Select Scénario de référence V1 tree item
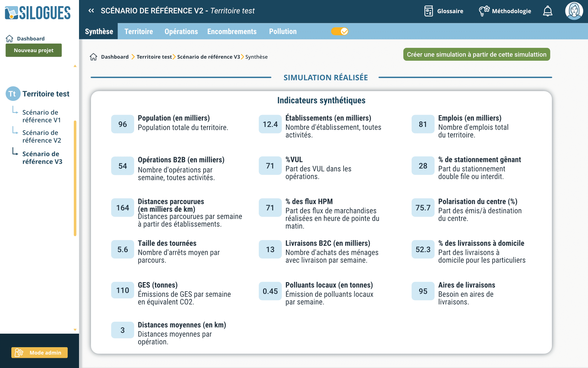 (x=41, y=116)
